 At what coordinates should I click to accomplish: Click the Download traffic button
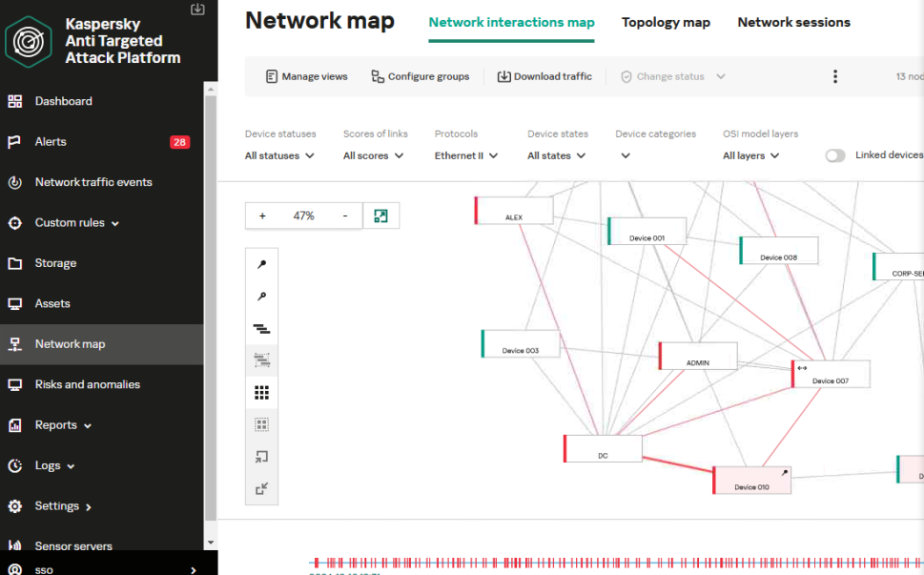544,76
